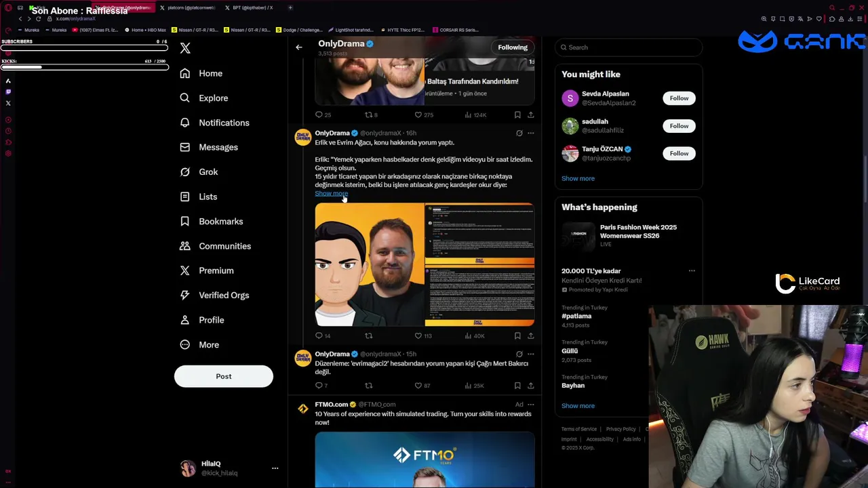Switch to the platcorn browser tab

pos(189,7)
